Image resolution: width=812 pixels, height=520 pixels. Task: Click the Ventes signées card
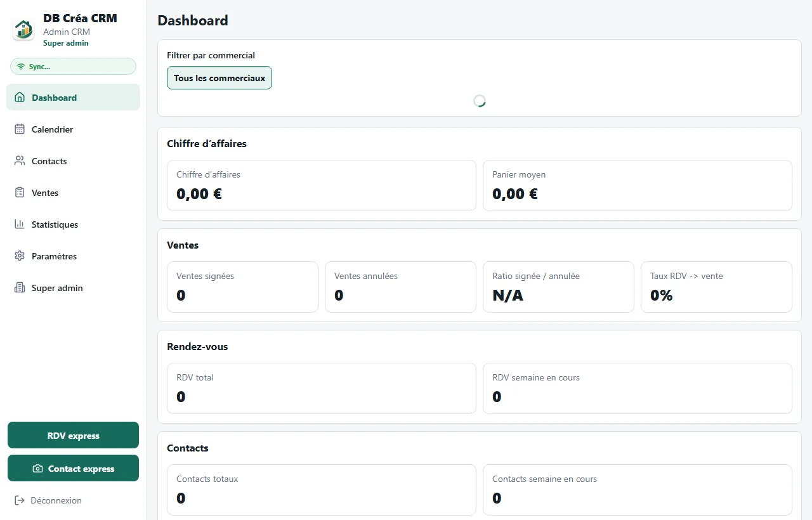[242, 287]
